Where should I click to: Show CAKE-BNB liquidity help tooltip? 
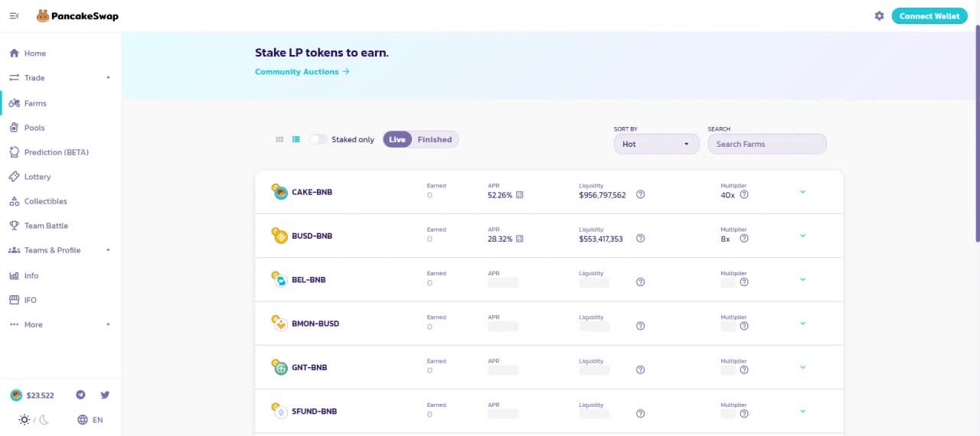641,194
